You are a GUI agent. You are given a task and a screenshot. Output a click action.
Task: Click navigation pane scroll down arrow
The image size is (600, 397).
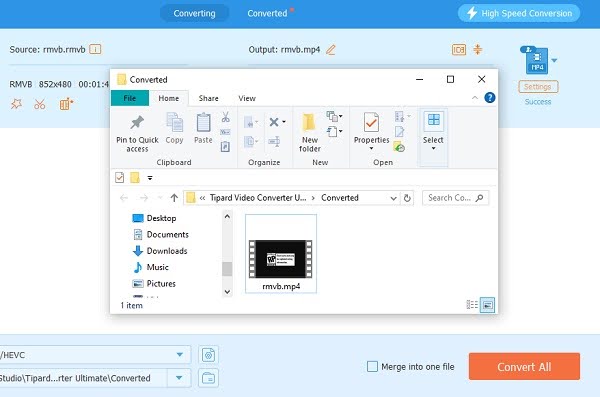[x=227, y=292]
